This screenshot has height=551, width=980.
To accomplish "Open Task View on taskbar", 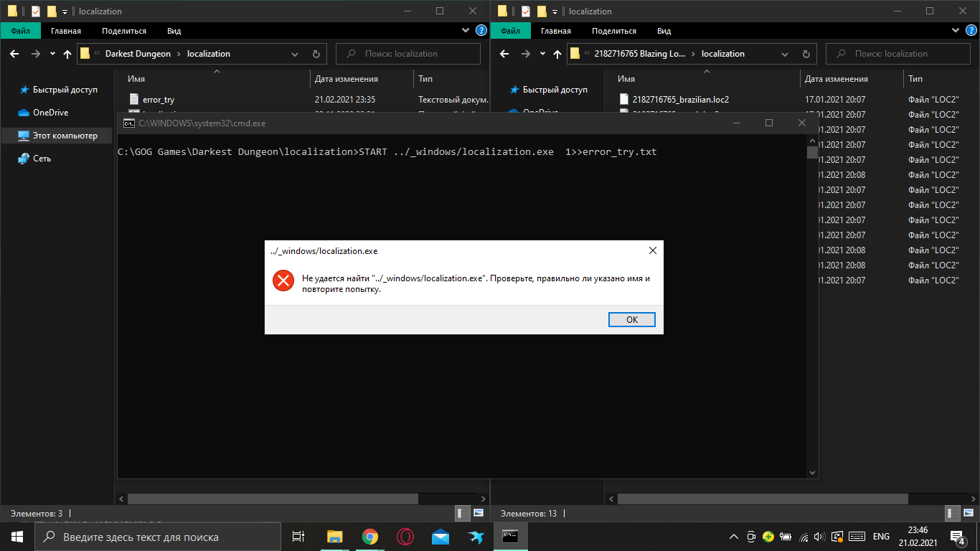I will pos(299,537).
